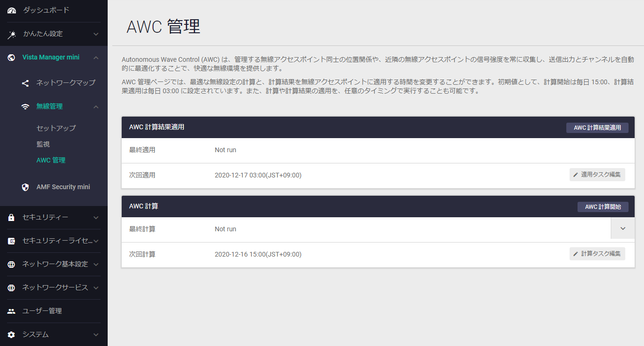Click the AWC 計算結果適用 button
Image resolution: width=644 pixels, height=346 pixels.
(597, 128)
